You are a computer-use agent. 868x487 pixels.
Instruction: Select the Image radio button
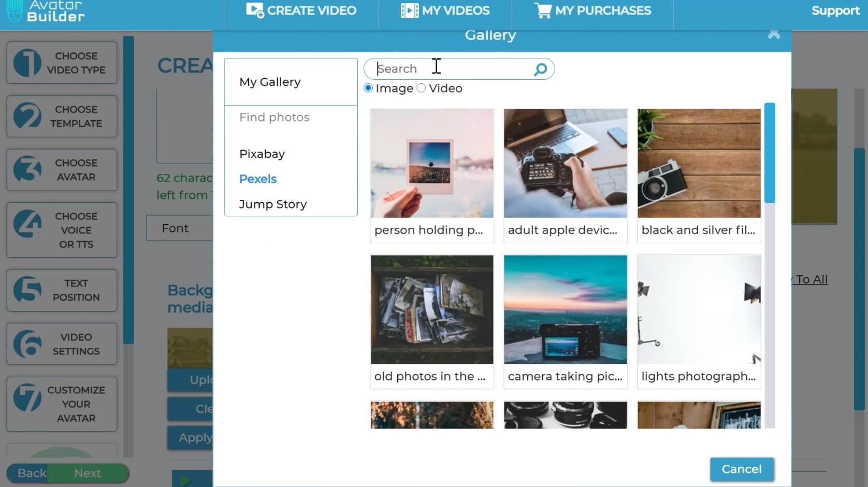point(368,88)
